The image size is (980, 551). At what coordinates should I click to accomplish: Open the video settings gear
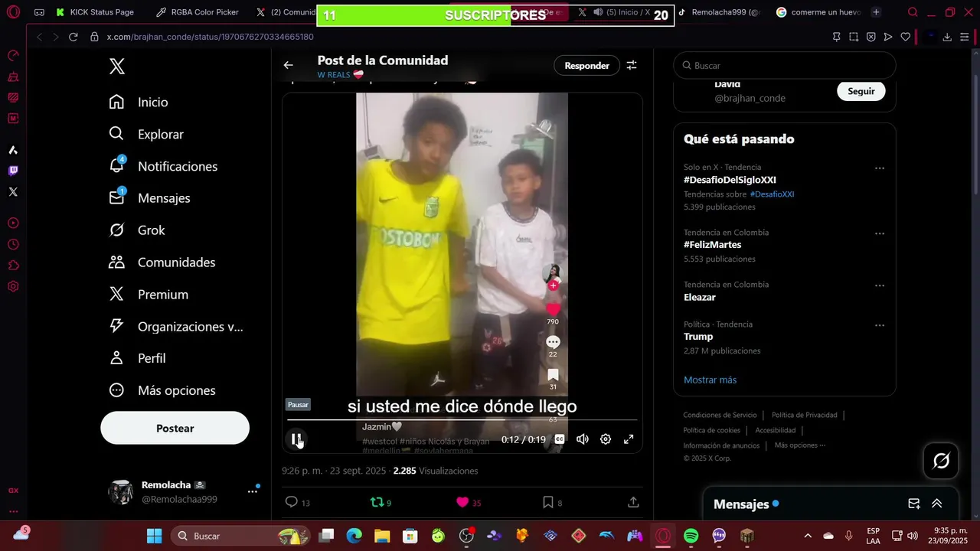tap(606, 439)
